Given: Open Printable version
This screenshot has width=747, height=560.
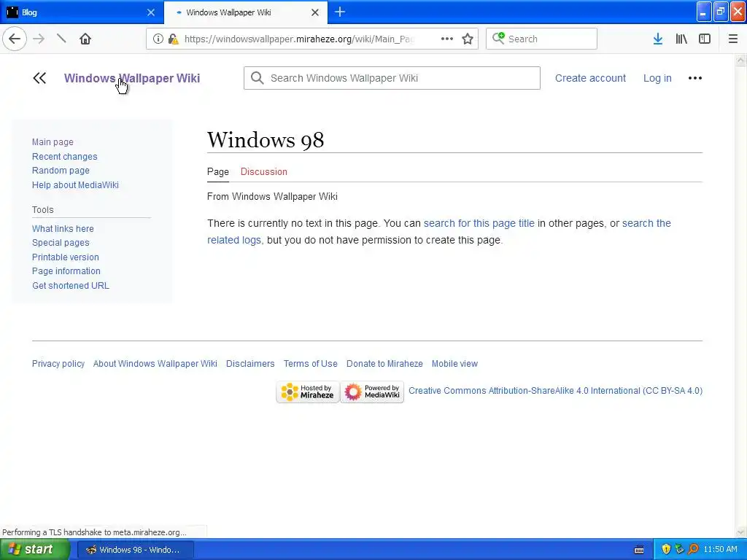Looking at the screenshot, I should coord(66,257).
